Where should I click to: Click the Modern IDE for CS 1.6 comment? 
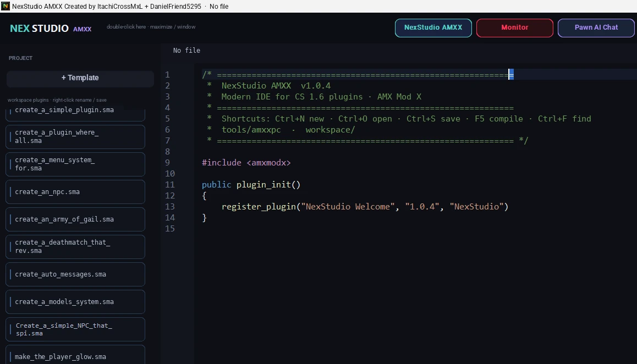[321, 97]
